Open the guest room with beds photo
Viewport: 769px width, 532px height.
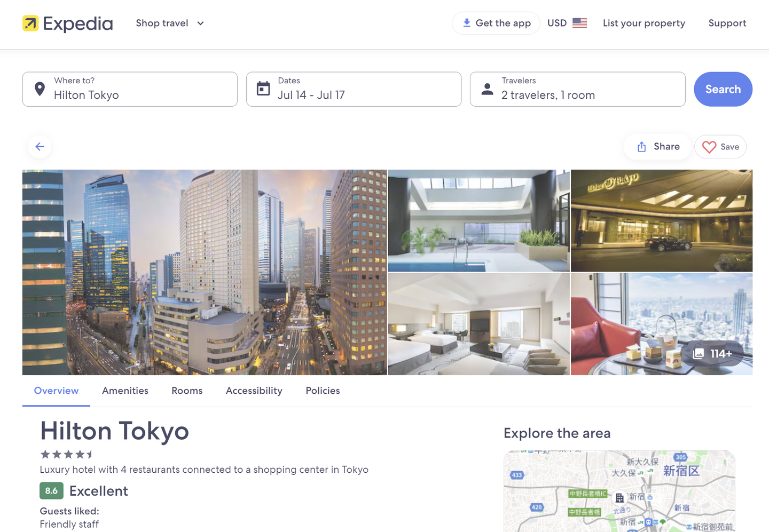478,324
